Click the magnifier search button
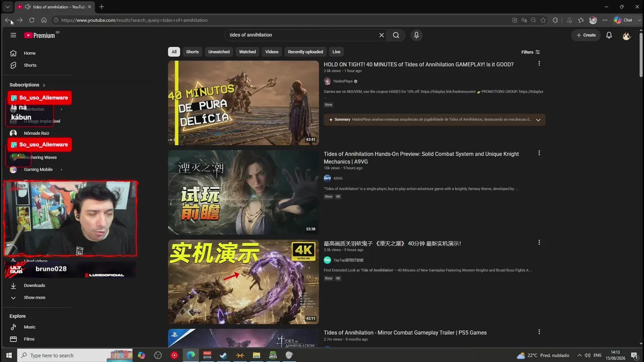 pyautogui.click(x=396, y=35)
